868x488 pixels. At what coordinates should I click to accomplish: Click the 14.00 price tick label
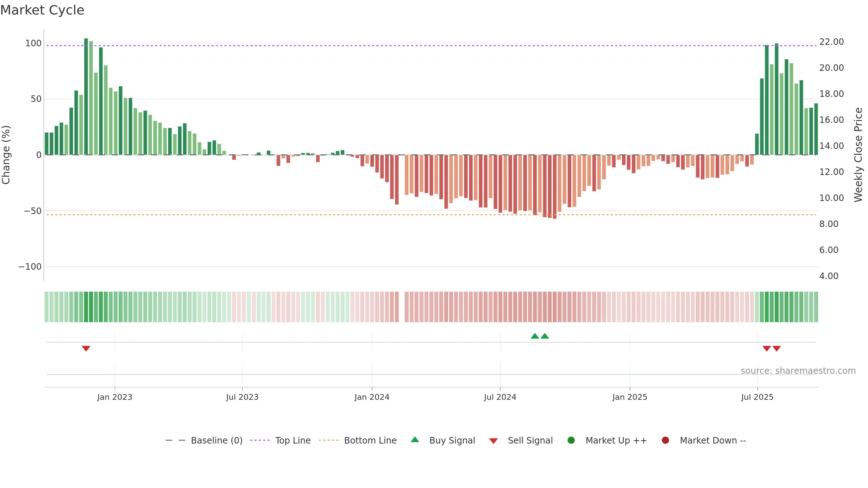pos(831,146)
